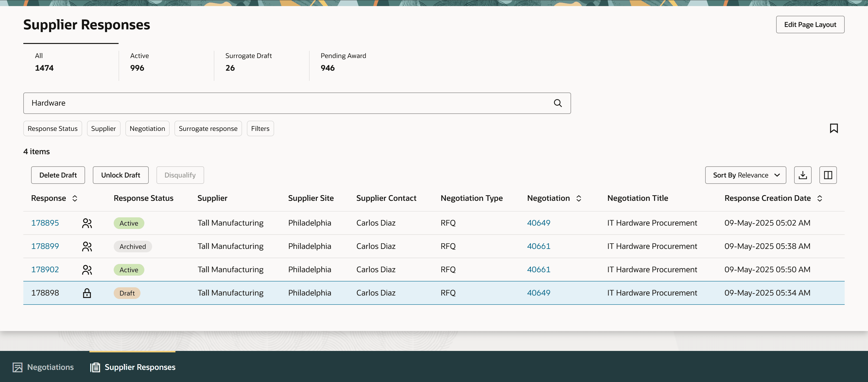Toggle the Supplier filter chip
The image size is (868, 382).
point(104,128)
